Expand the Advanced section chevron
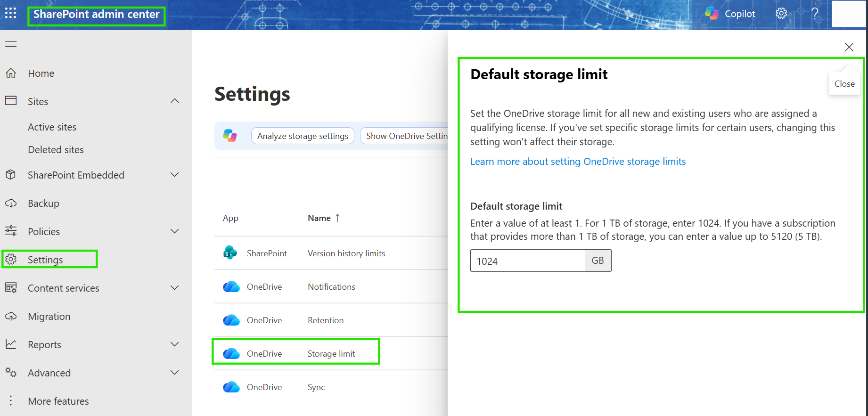 [x=175, y=373]
